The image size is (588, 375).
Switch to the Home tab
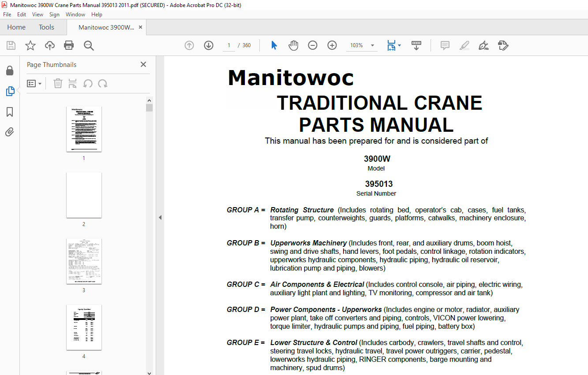tap(16, 27)
